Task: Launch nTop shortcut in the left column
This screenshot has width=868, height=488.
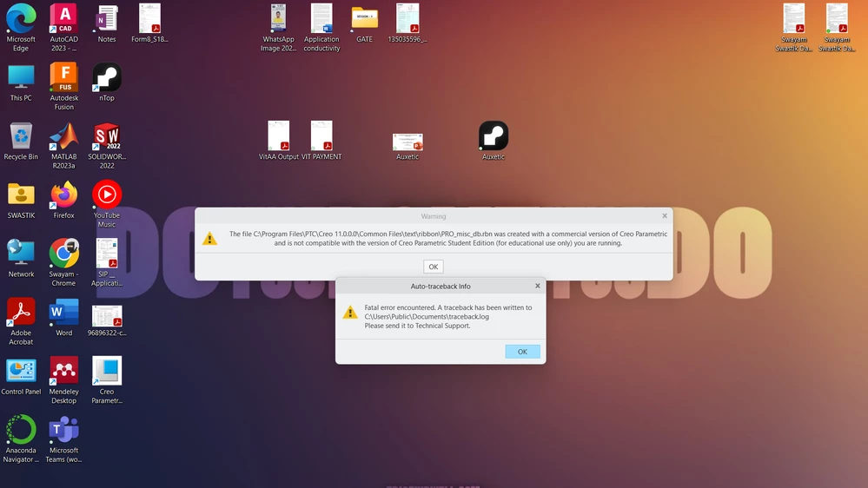Action: pos(107,82)
